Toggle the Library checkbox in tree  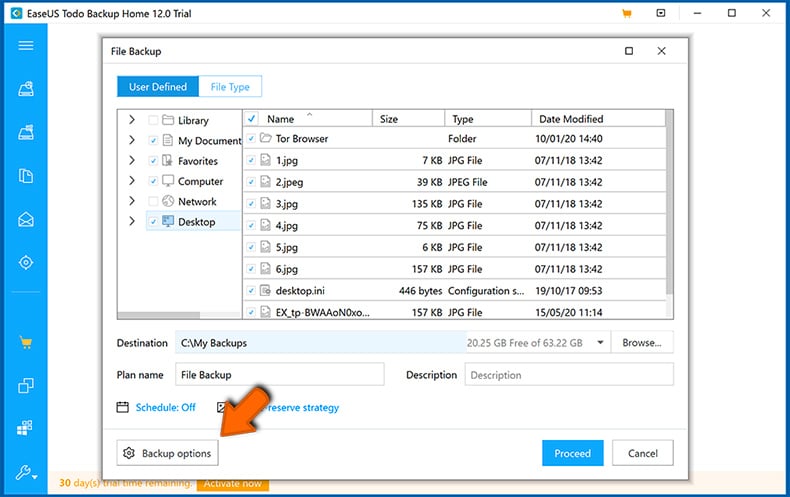pos(153,120)
